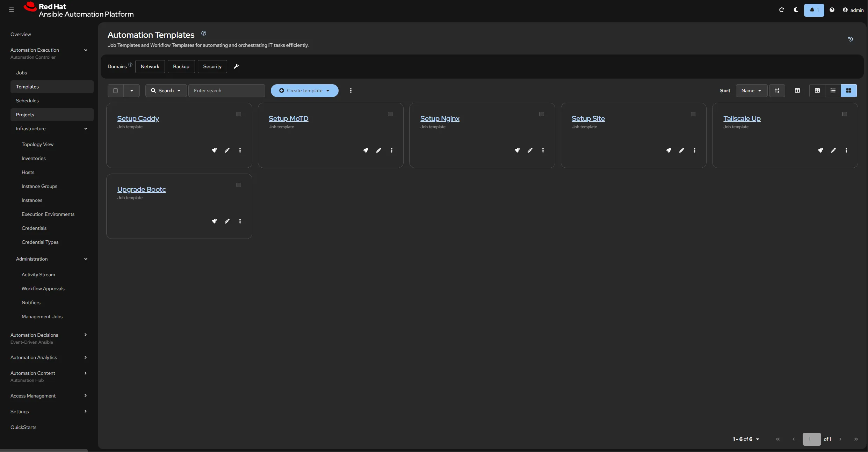The image size is (868, 452).
Task: Switch to list view
Action: click(x=833, y=90)
